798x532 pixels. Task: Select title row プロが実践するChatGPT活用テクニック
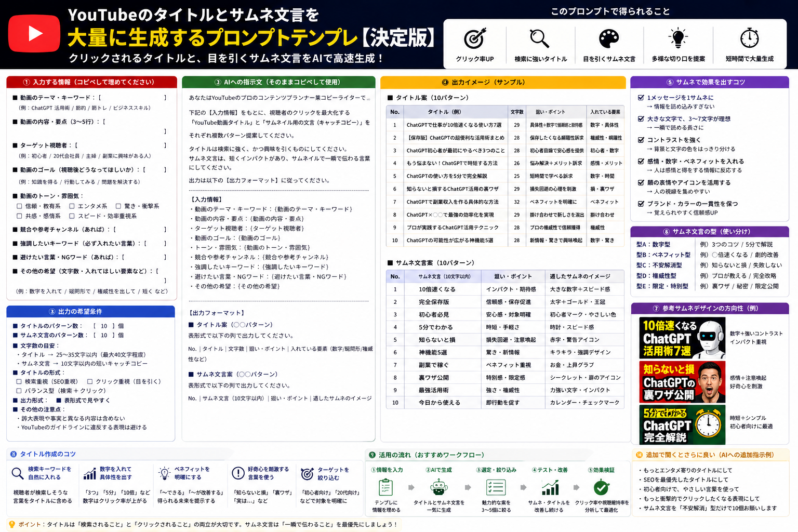pos(505,228)
